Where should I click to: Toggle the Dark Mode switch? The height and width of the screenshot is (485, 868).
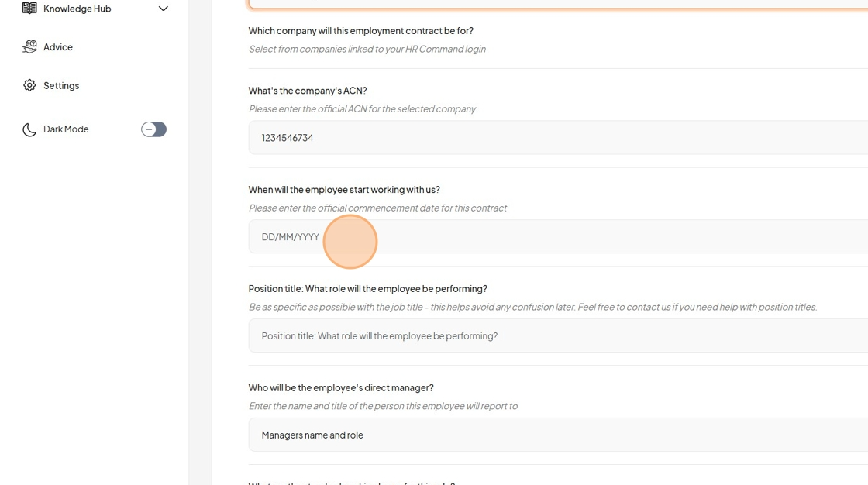(153, 129)
